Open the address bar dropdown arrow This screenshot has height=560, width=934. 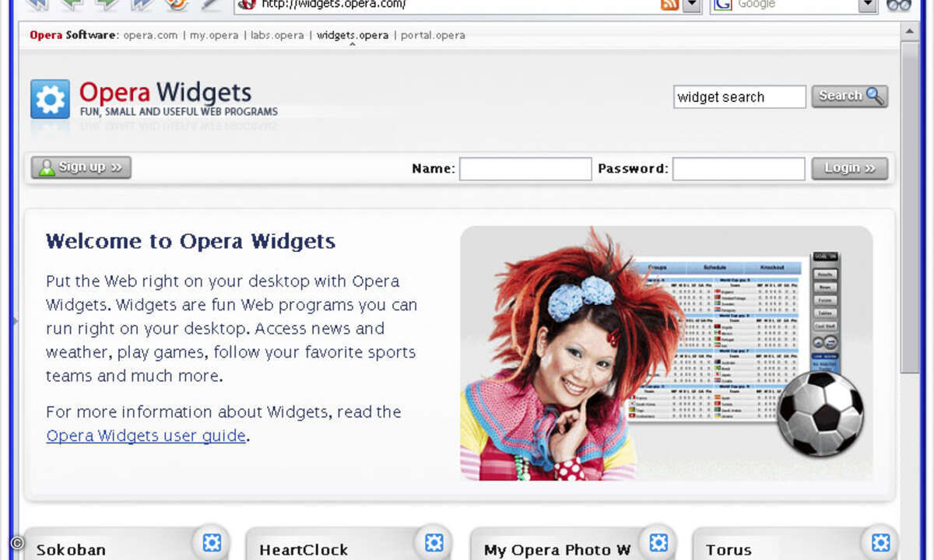691,5
